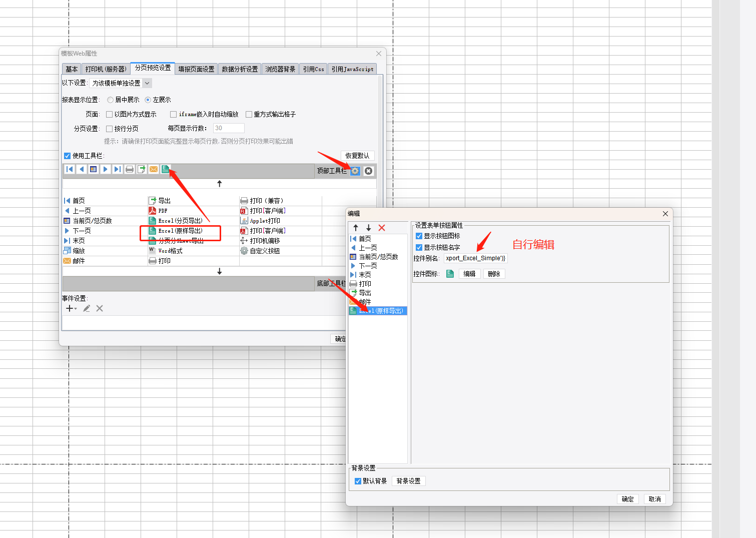Toggle 显示按钮名字 checkbox
The height and width of the screenshot is (538, 756).
[x=419, y=247]
